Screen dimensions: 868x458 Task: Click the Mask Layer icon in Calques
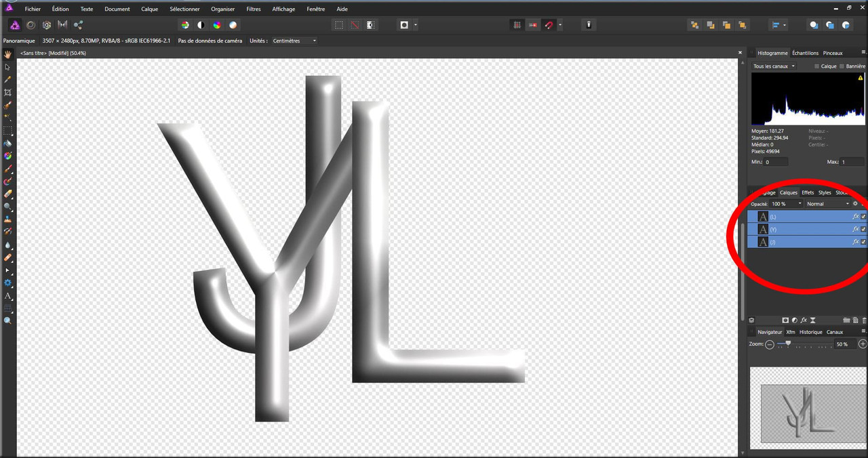785,320
